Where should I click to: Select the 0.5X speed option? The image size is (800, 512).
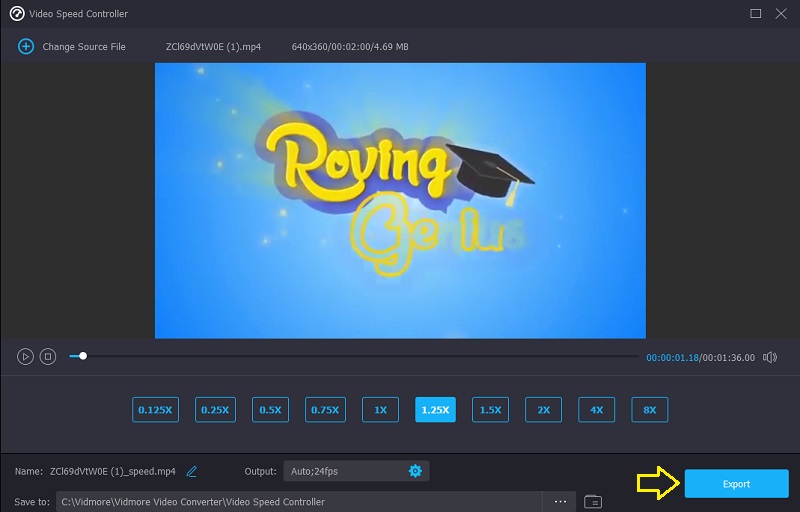click(270, 410)
